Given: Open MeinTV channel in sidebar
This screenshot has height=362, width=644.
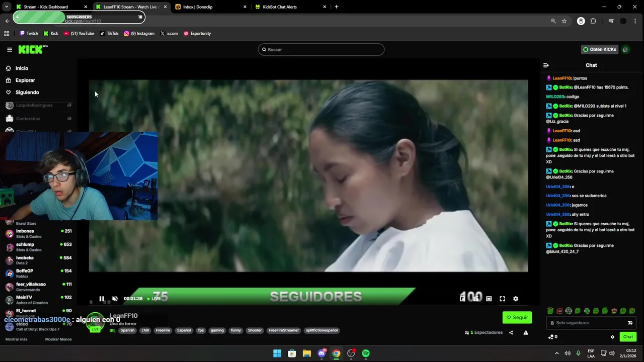Looking at the screenshot, I should (38, 300).
